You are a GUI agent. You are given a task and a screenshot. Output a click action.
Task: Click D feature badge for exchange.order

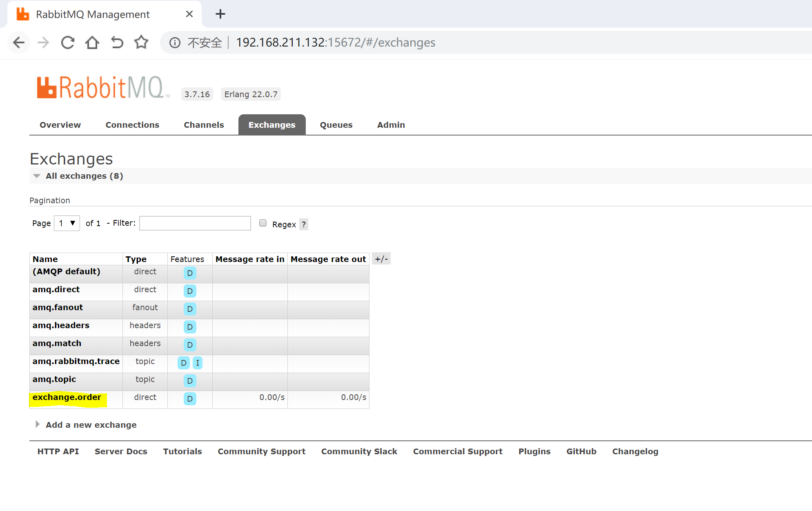(x=190, y=399)
